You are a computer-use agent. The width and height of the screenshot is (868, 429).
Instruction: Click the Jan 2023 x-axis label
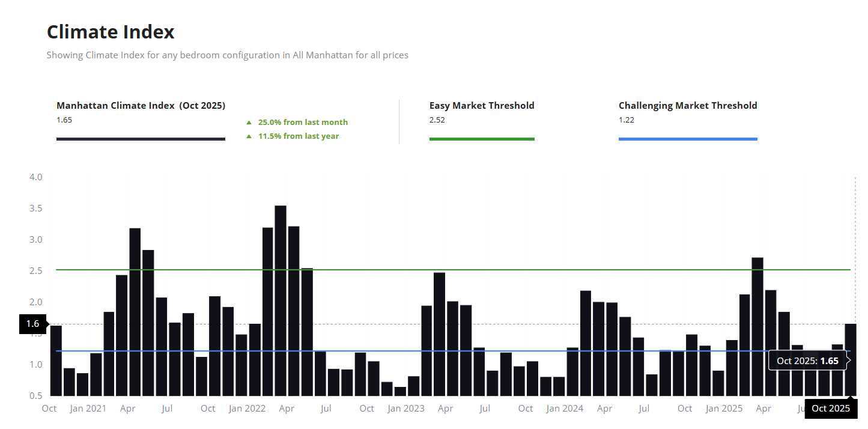pos(405,409)
